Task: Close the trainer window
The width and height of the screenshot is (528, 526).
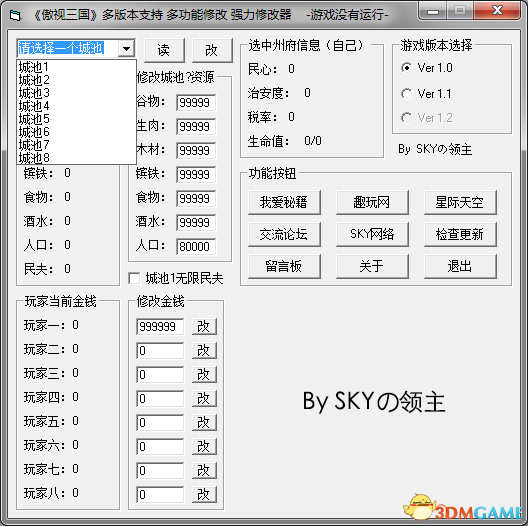Action: pos(497,11)
